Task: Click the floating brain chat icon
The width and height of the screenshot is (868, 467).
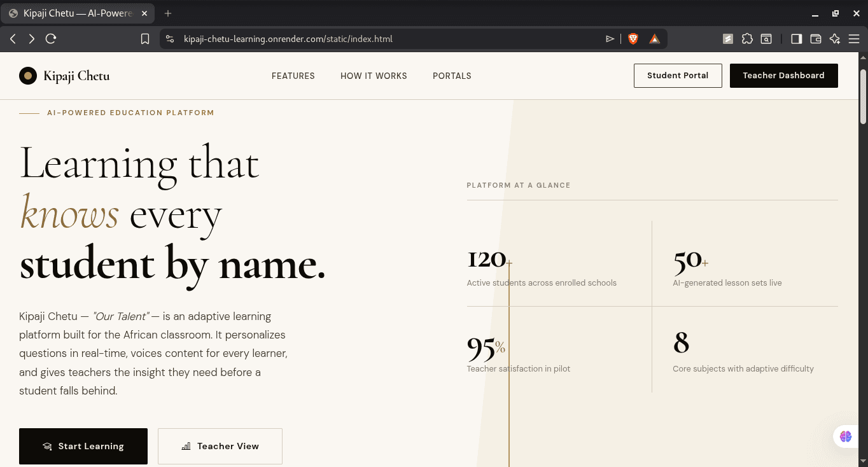Action: pos(845,436)
